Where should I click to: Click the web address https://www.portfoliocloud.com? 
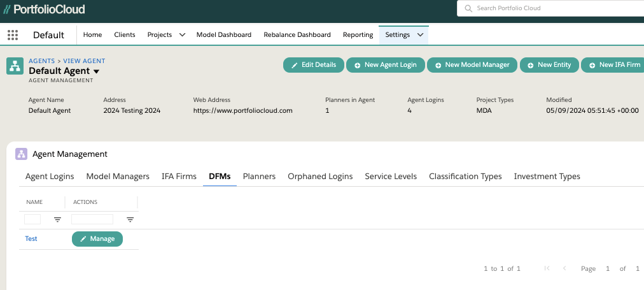[242, 111]
